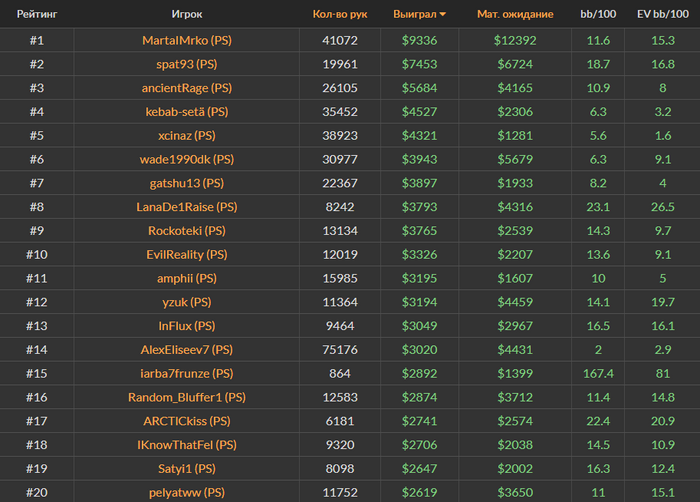This screenshot has width=700, height=502.
Task: Click the #20 ranking row cell
Action: pos(37,492)
